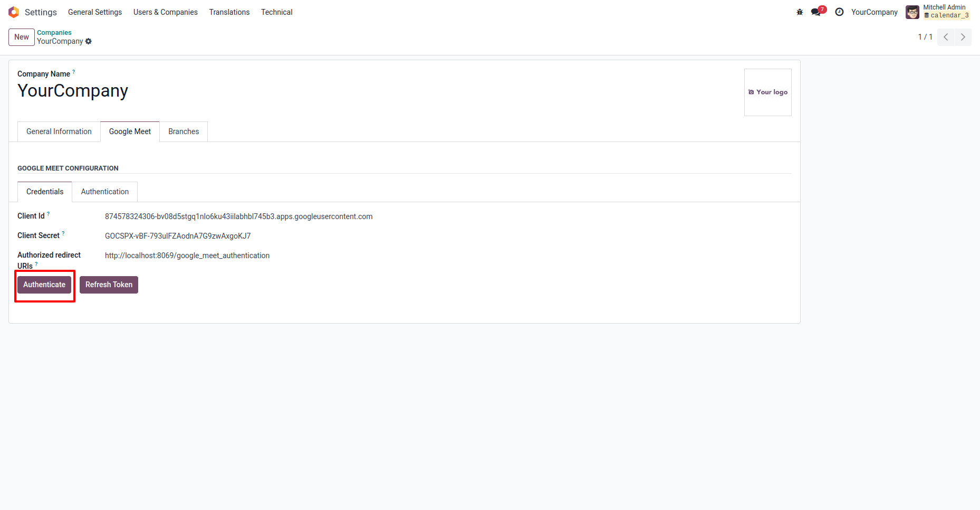
Task: Click the Authorized redirect URIs value field
Action: pos(187,256)
